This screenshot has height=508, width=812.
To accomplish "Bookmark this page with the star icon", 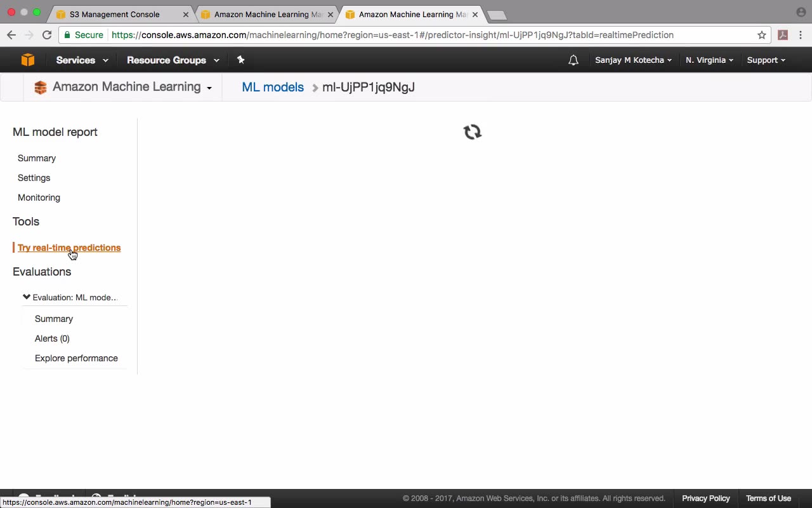I will pos(762,35).
